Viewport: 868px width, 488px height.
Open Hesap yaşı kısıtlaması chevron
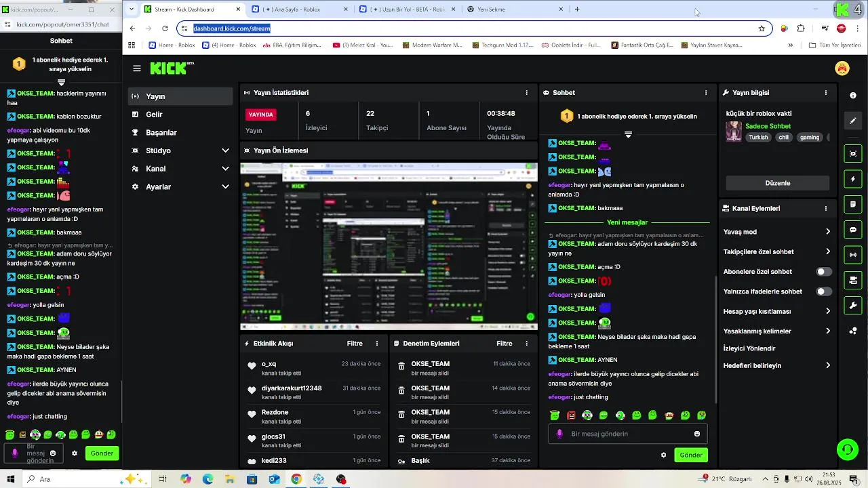tap(828, 311)
